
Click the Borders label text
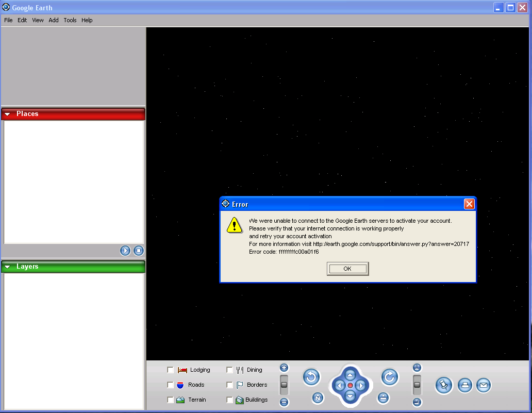257,385
